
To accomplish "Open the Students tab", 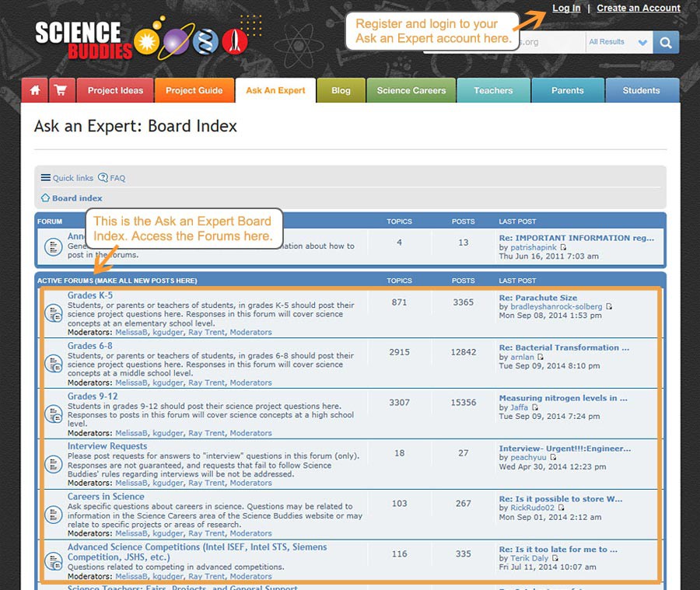I will coord(641,91).
